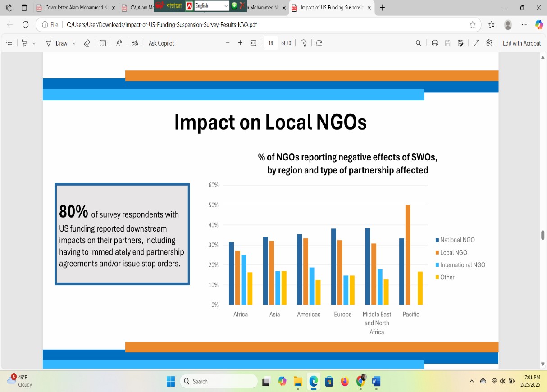Open the browser profile menu
The height and width of the screenshot is (392, 547).
click(x=508, y=25)
